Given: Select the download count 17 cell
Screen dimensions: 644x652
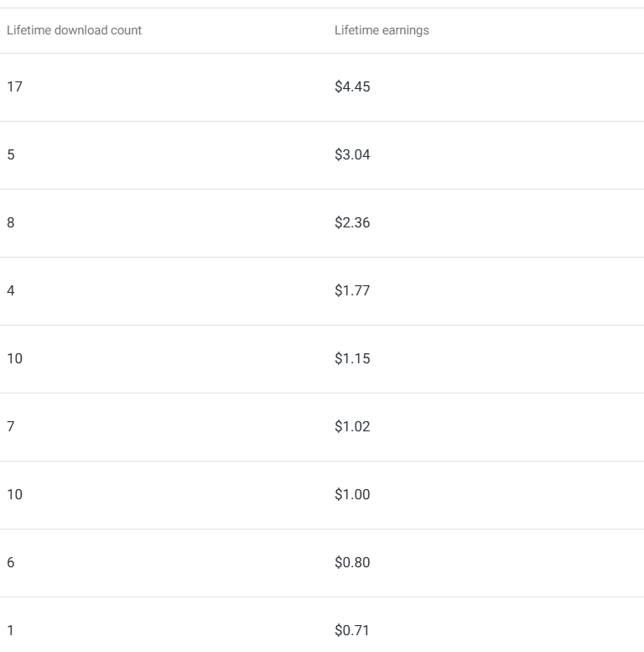Looking at the screenshot, I should [14, 86].
